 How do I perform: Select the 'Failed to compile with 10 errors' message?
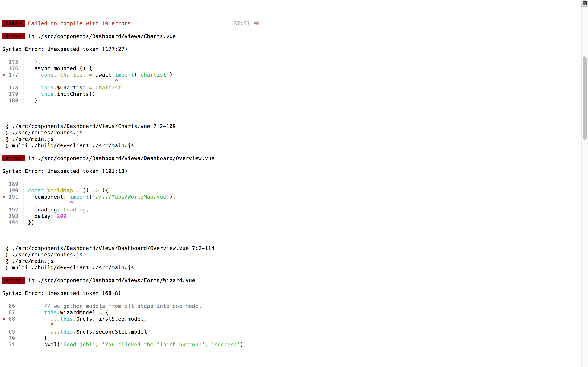[x=79, y=24]
